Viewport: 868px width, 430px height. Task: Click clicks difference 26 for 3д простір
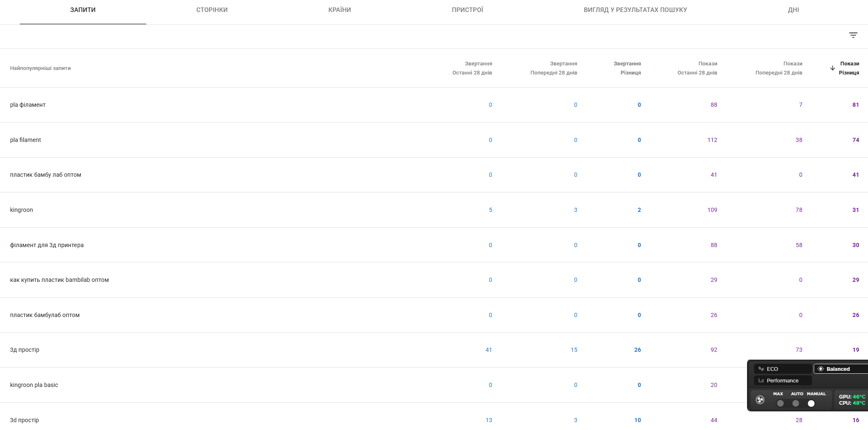coord(638,350)
